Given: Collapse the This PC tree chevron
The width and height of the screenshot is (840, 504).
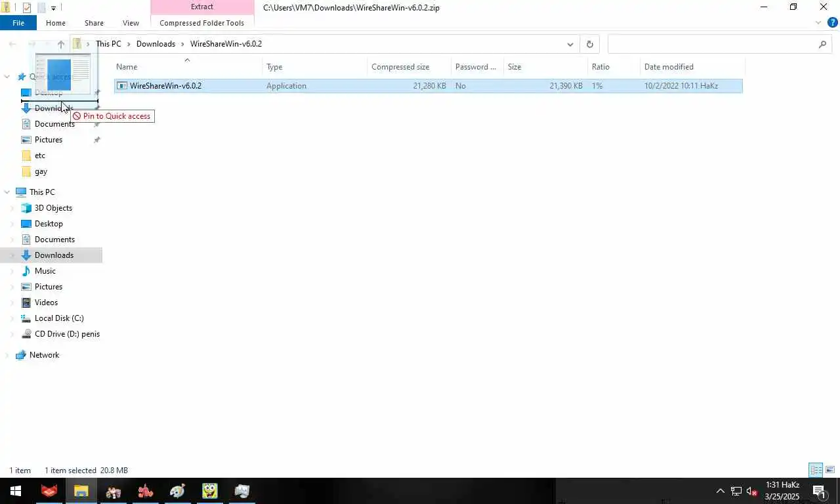Looking at the screenshot, I should 7,192.
